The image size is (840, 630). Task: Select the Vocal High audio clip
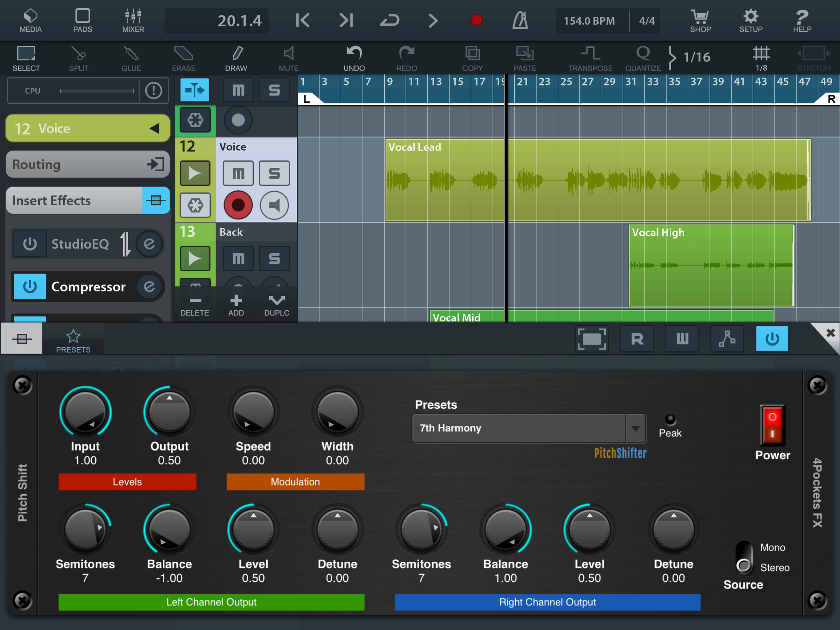(x=711, y=266)
